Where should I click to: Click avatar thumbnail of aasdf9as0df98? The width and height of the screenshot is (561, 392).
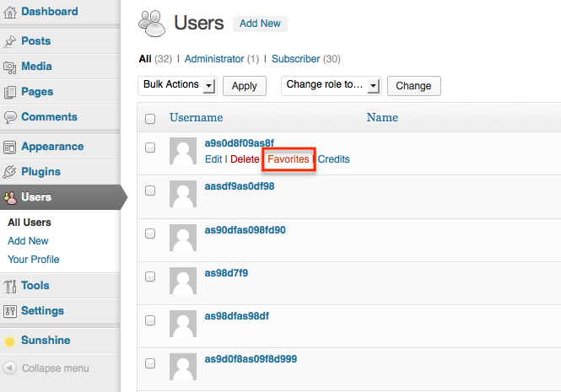point(183,194)
